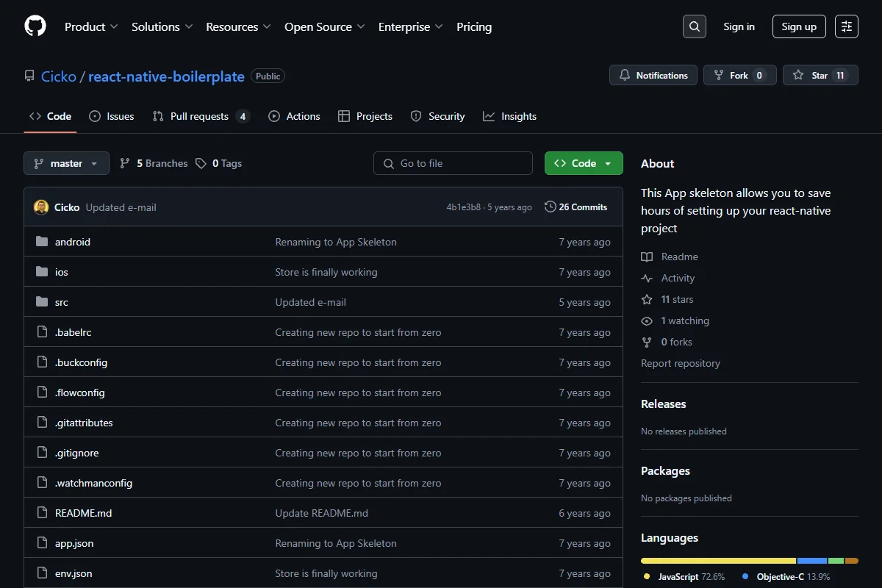Screen dimensions: 882x588
Task: Fork the repository
Action: click(x=739, y=75)
